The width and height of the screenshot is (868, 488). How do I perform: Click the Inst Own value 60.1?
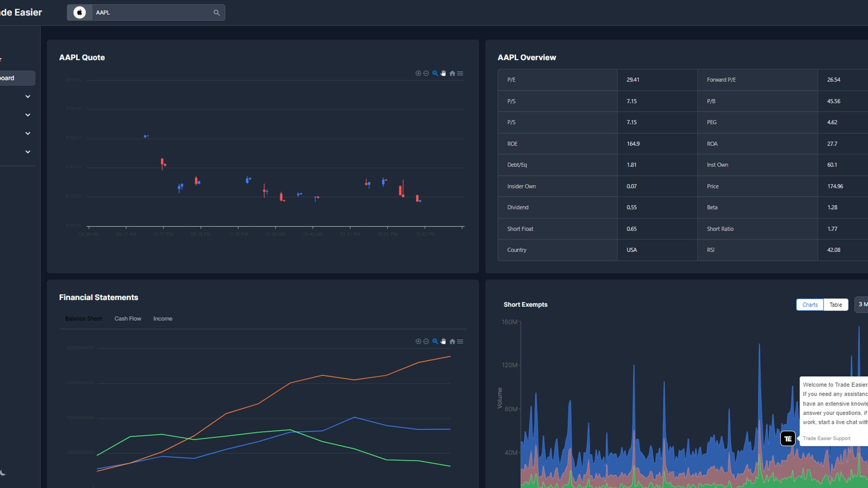point(832,165)
